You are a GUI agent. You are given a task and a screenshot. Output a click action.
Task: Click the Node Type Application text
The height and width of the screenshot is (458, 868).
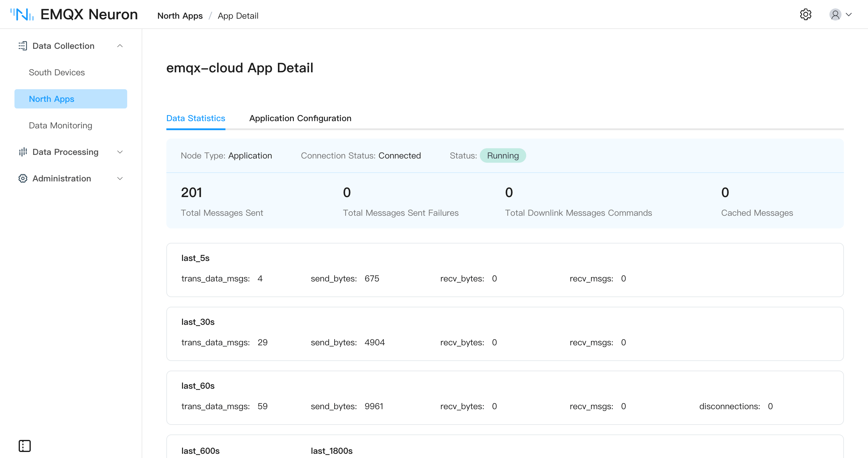pyautogui.click(x=226, y=155)
